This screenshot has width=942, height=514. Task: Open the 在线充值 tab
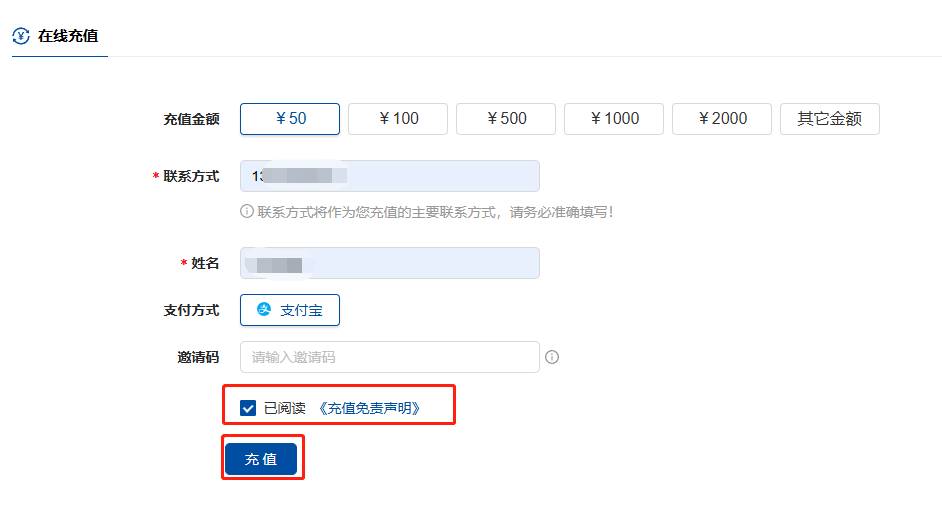(59, 36)
